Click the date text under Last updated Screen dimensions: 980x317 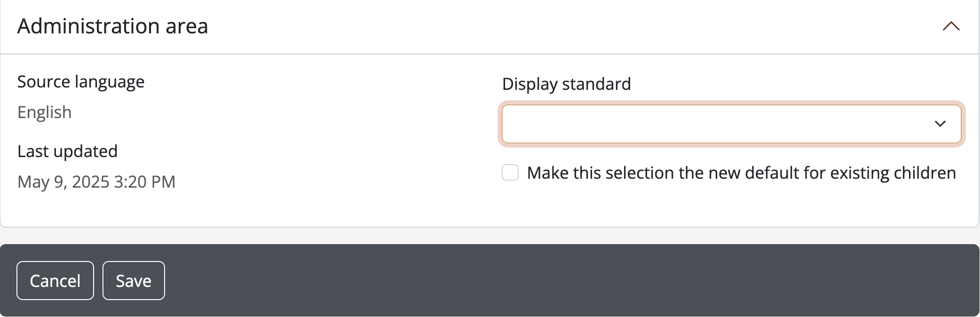click(x=96, y=182)
